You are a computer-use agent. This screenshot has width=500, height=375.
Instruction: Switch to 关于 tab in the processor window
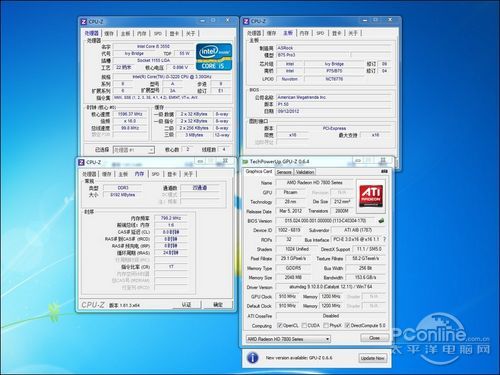(x=190, y=33)
